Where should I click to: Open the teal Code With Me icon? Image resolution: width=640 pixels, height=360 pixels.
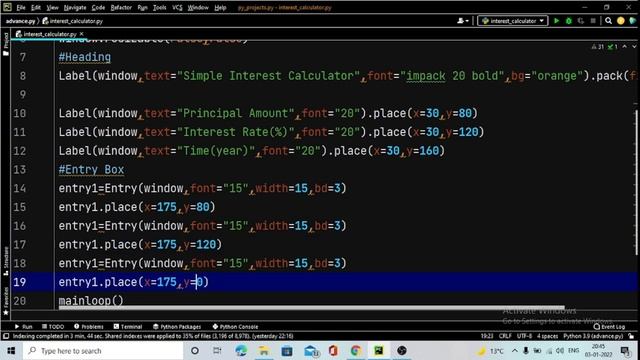coord(633,21)
